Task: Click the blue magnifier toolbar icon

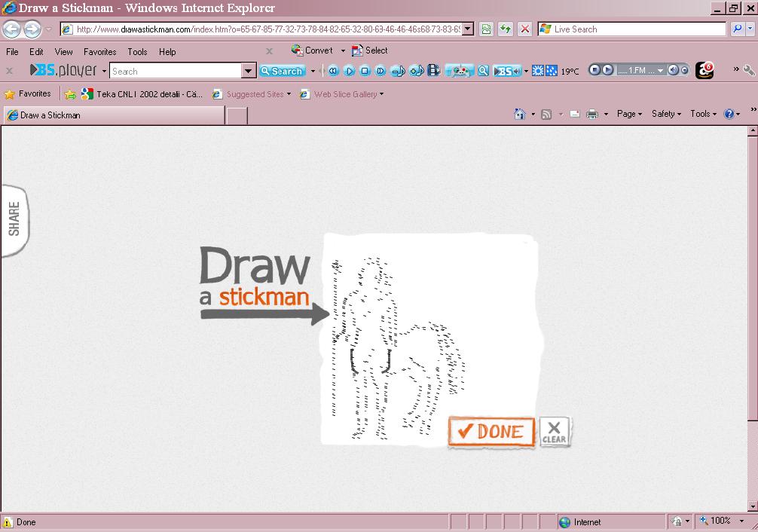Action: coord(483,71)
